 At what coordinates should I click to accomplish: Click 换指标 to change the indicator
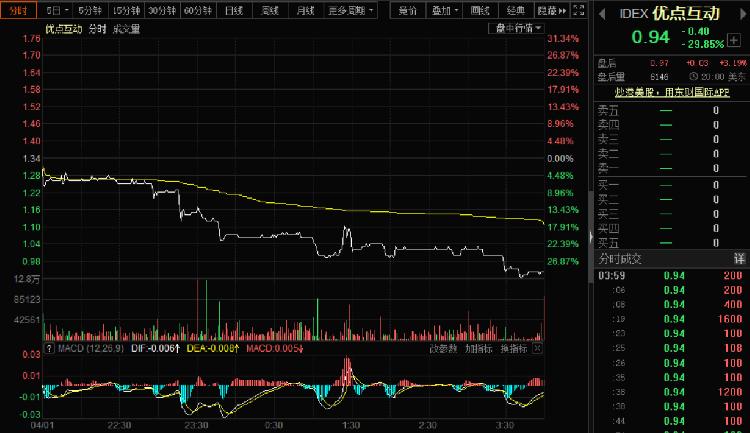click(514, 348)
